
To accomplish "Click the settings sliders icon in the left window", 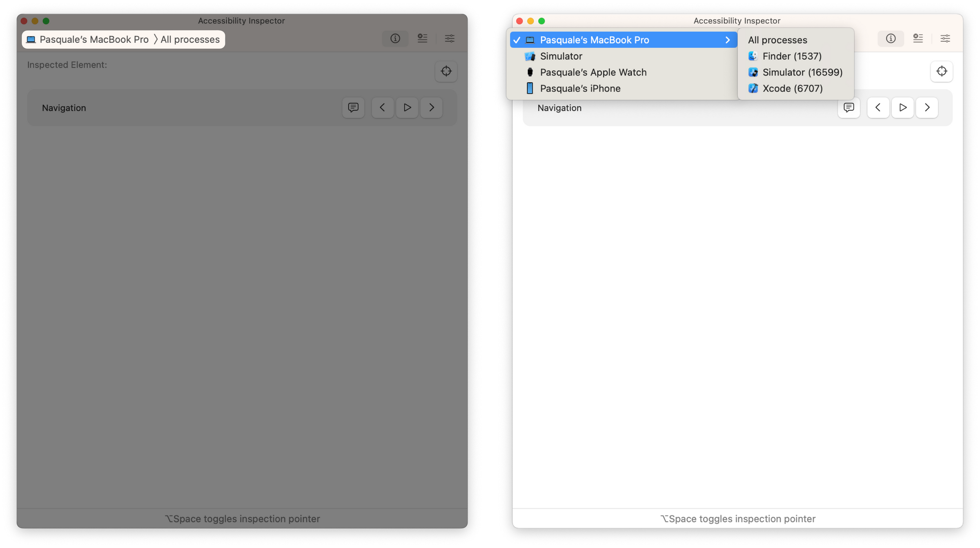I will 450,38.
